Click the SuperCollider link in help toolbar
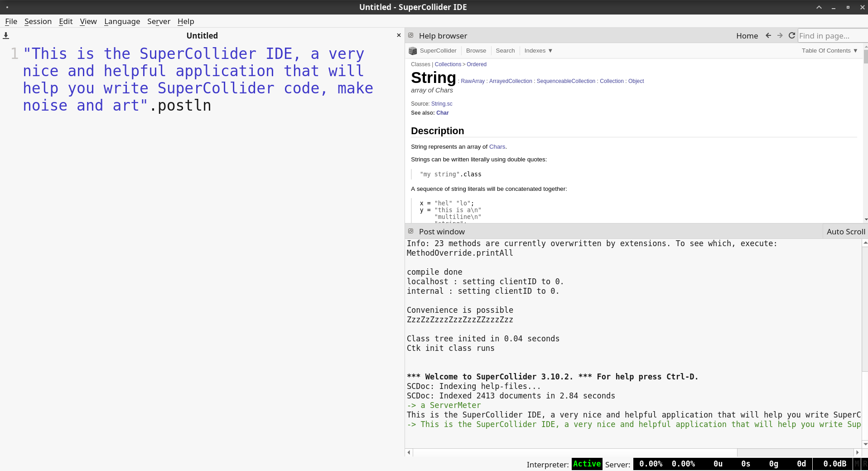This screenshot has width=868, height=471. [438, 51]
